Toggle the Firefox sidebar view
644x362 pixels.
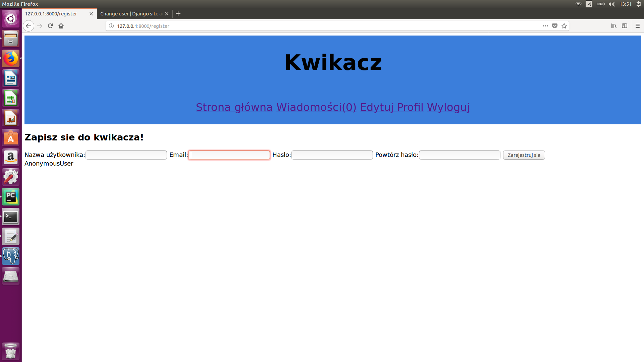[625, 26]
